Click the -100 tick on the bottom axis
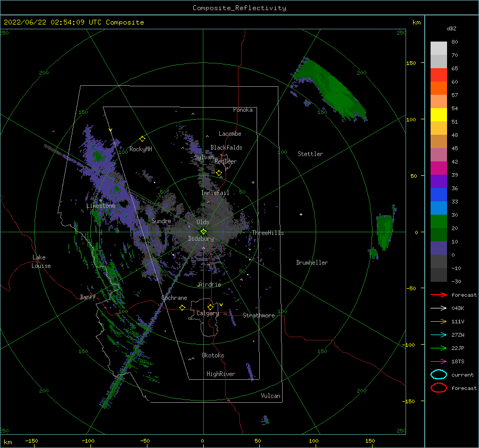Image resolution: width=479 pixels, height=448 pixels. [x=88, y=441]
